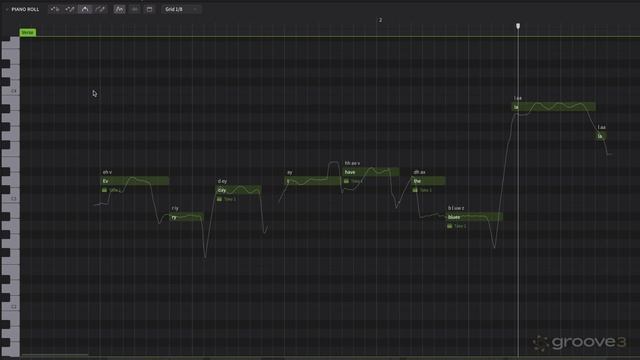640x360 pixels.
Task: Select the pointer tool in piano roll toolbar
Action: 54,9
